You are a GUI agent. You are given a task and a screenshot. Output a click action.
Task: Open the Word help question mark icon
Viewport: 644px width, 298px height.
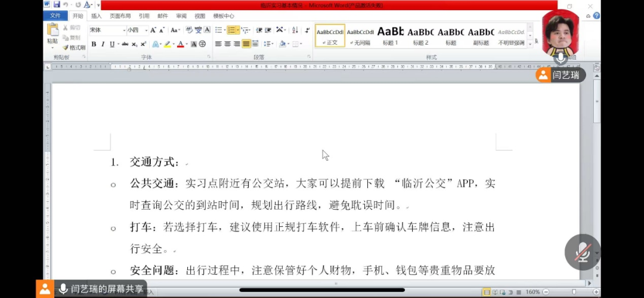[597, 16]
